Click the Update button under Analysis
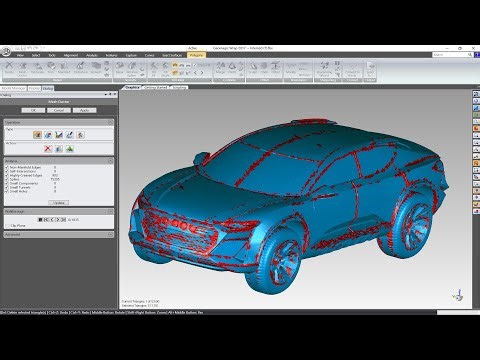Image resolution: width=480 pixels, height=360 pixels. point(59,203)
